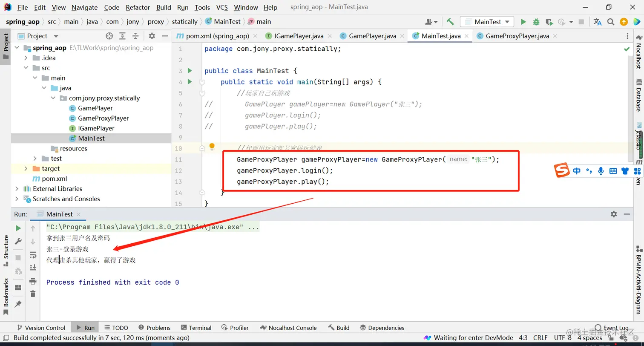Start debugging with the bug icon
The image size is (644, 346).
click(536, 22)
